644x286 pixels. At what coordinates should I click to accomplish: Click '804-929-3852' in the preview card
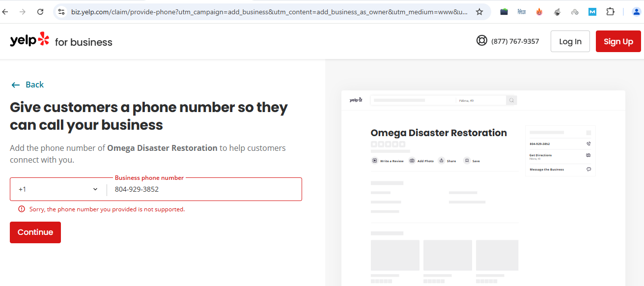[539, 144]
